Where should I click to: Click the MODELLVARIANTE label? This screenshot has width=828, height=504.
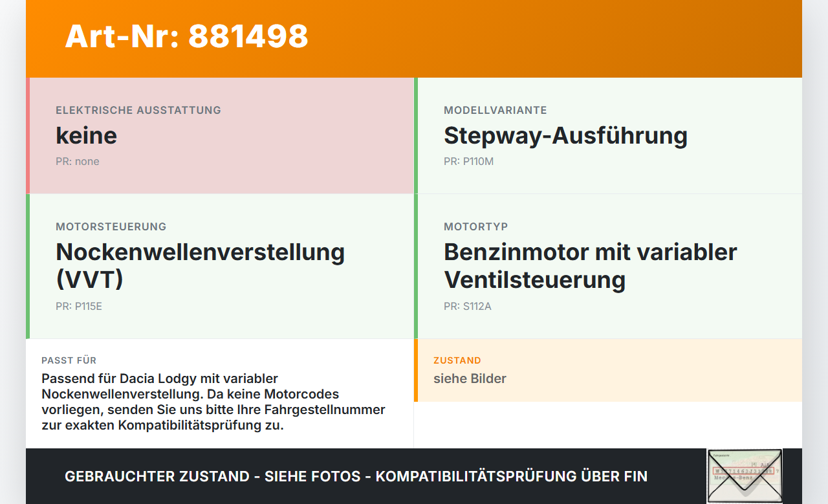pos(496,110)
